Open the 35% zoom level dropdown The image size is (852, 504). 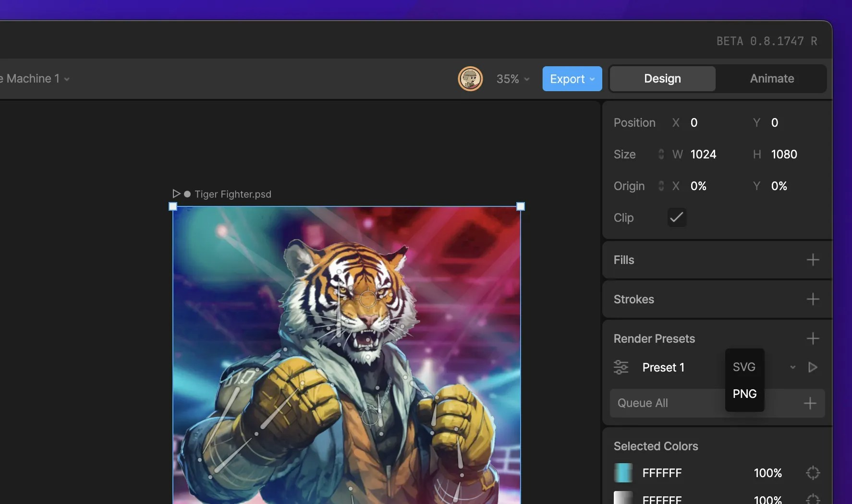[512, 79]
